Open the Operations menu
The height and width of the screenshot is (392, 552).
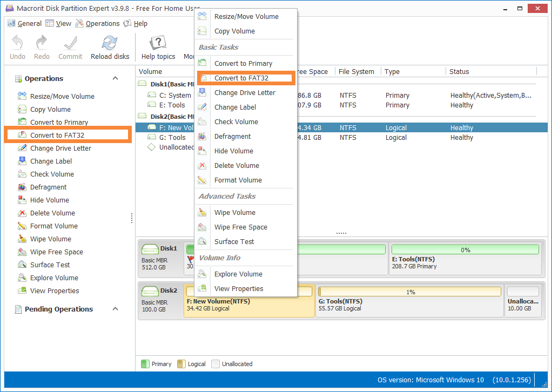pyautogui.click(x=98, y=23)
